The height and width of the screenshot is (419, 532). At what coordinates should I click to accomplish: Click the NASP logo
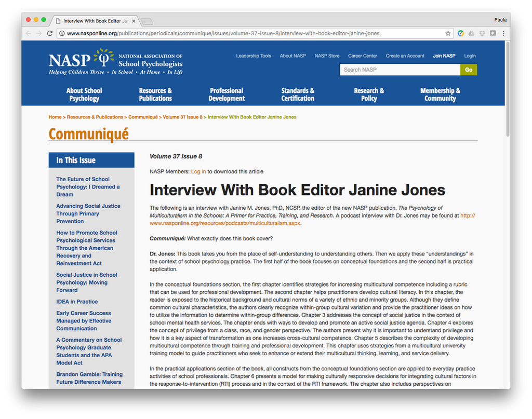[116, 62]
